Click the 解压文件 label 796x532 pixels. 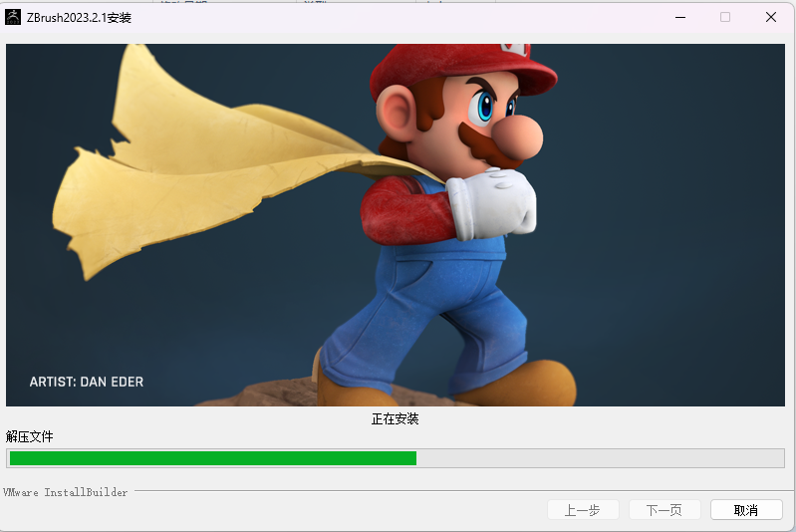pos(30,436)
